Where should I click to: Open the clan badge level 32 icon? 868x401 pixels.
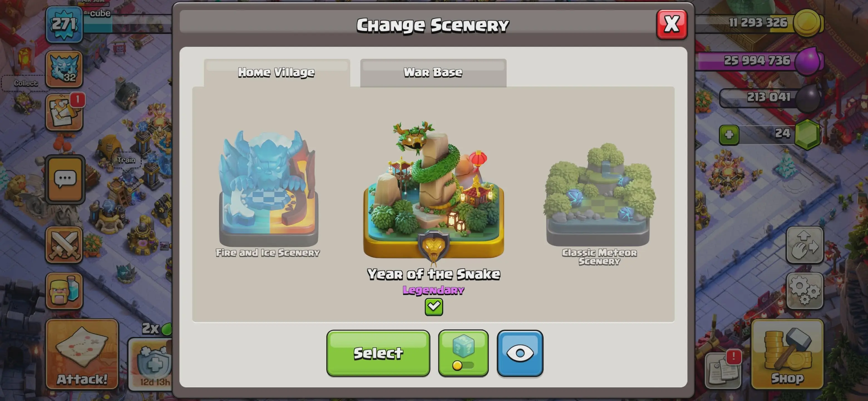64,69
